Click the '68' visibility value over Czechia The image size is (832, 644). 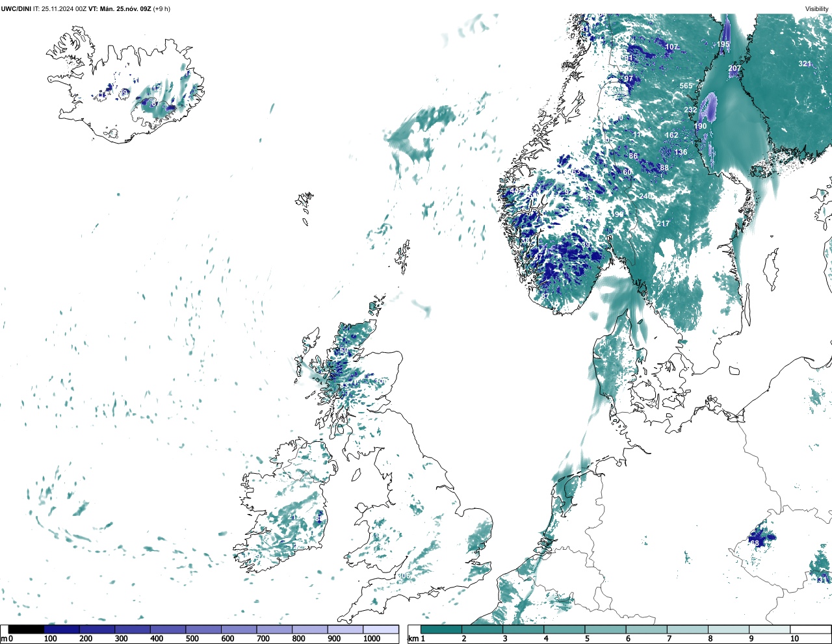[755, 543]
